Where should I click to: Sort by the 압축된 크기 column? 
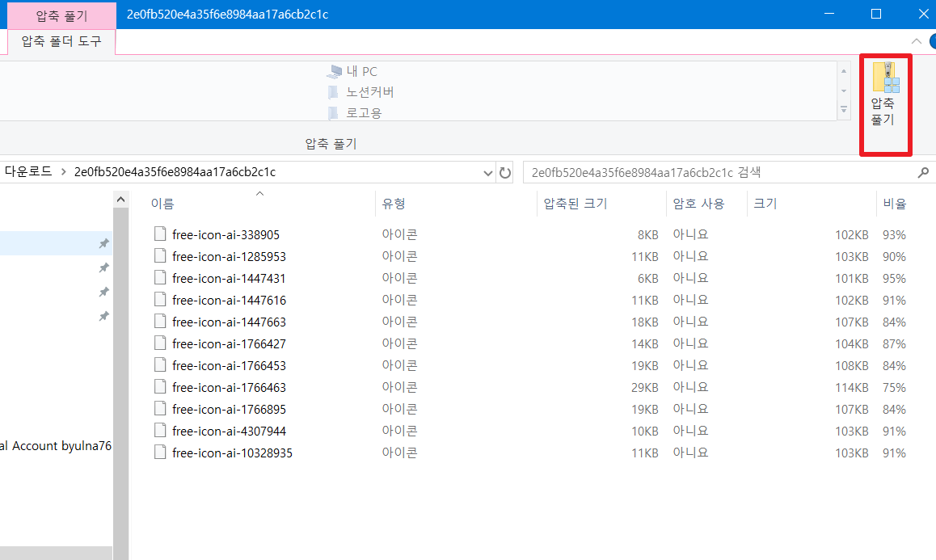576,204
